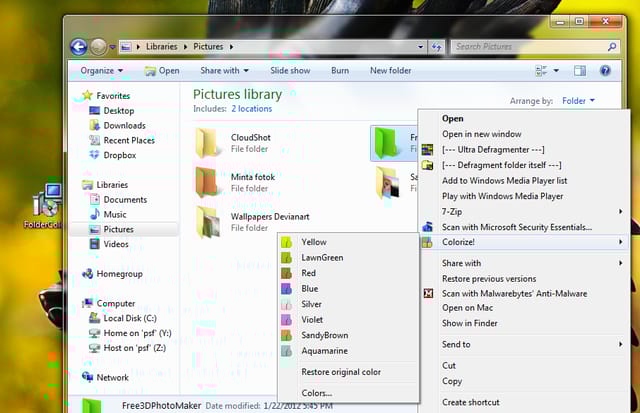Screen dimensions: 640x413
Task: Pick the Violet folder color swatch
Action: pyautogui.click(x=287, y=320)
